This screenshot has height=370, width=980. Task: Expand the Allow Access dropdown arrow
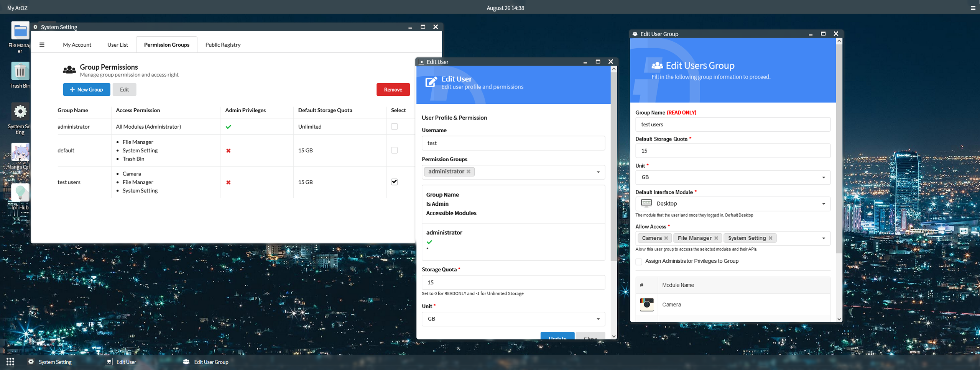[x=823, y=238]
